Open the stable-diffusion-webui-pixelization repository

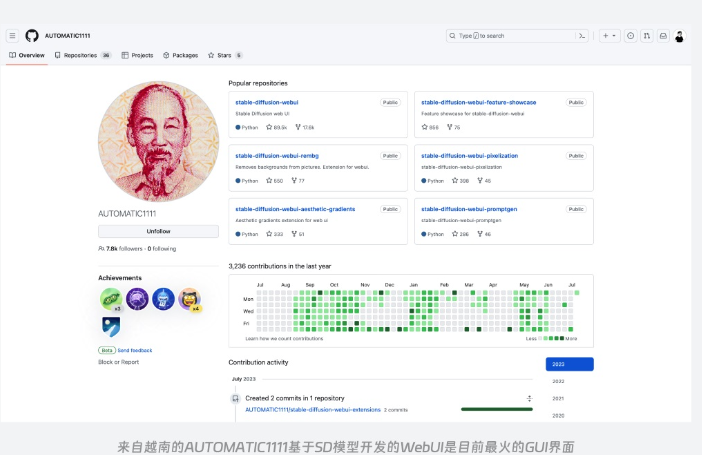pyautogui.click(x=470, y=155)
